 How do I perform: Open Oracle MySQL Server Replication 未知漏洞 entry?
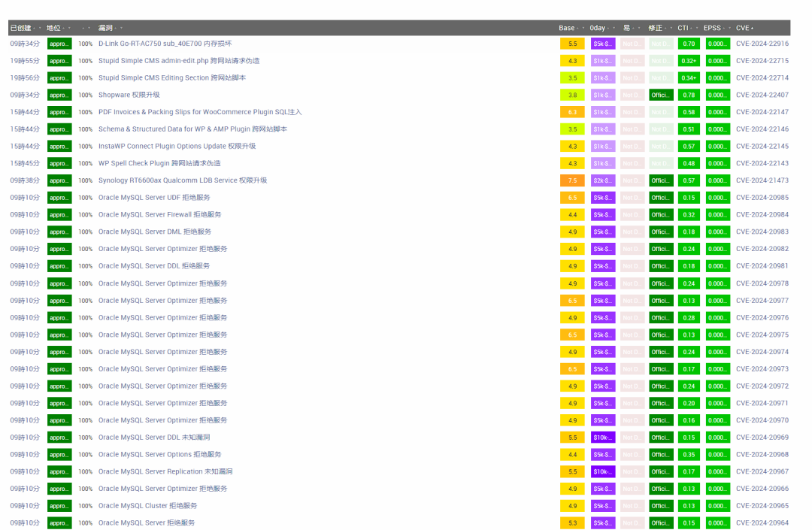pyautogui.click(x=165, y=471)
